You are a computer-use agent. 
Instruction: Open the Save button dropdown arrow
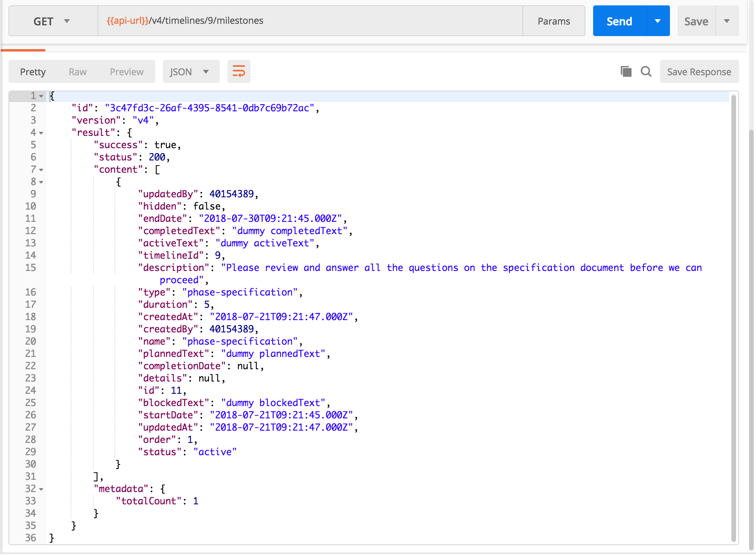[x=727, y=21]
